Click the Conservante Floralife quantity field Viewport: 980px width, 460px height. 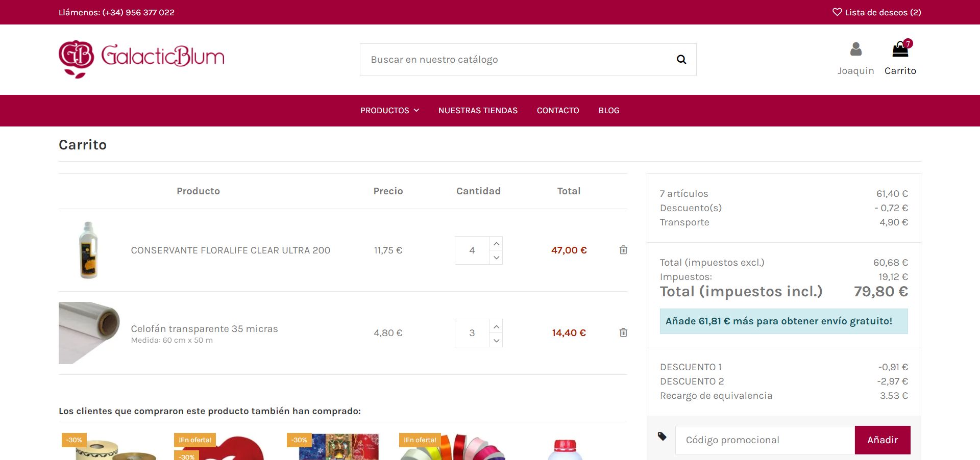tap(472, 250)
